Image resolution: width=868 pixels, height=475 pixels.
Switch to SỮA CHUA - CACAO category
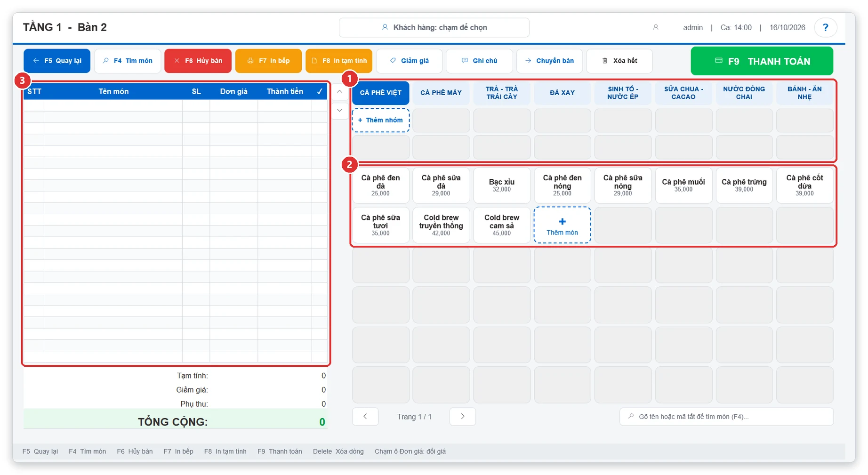pyautogui.click(x=683, y=93)
